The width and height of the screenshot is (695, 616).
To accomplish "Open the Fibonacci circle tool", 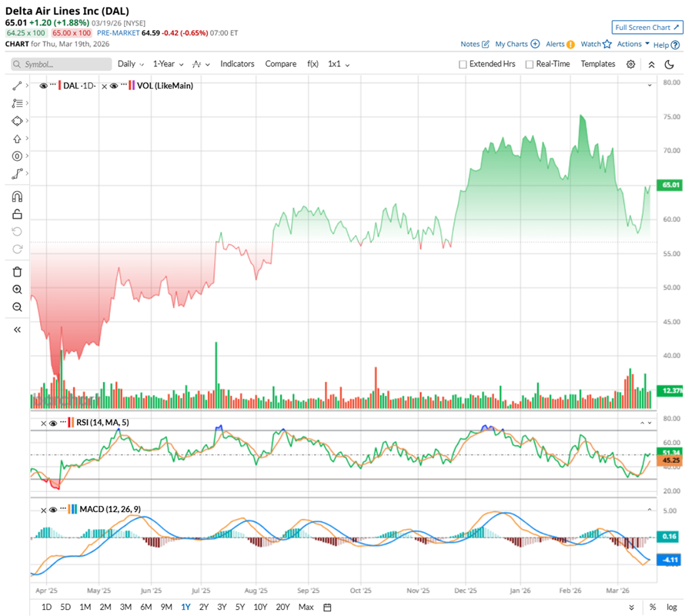I will [17, 156].
